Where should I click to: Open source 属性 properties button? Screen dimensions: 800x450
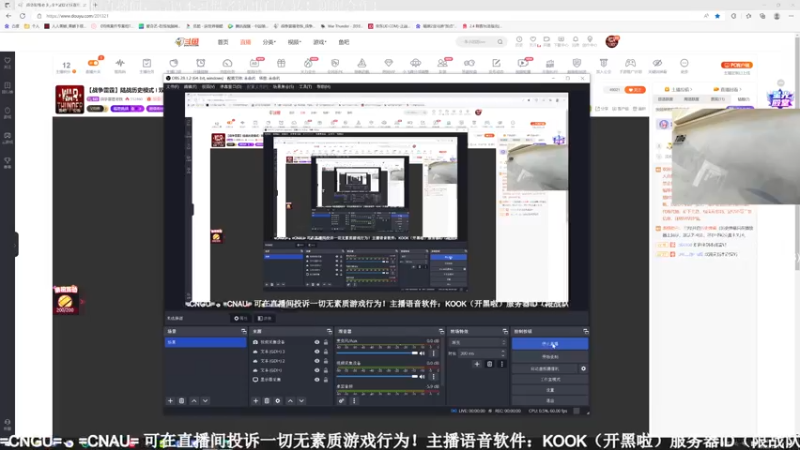click(x=240, y=318)
